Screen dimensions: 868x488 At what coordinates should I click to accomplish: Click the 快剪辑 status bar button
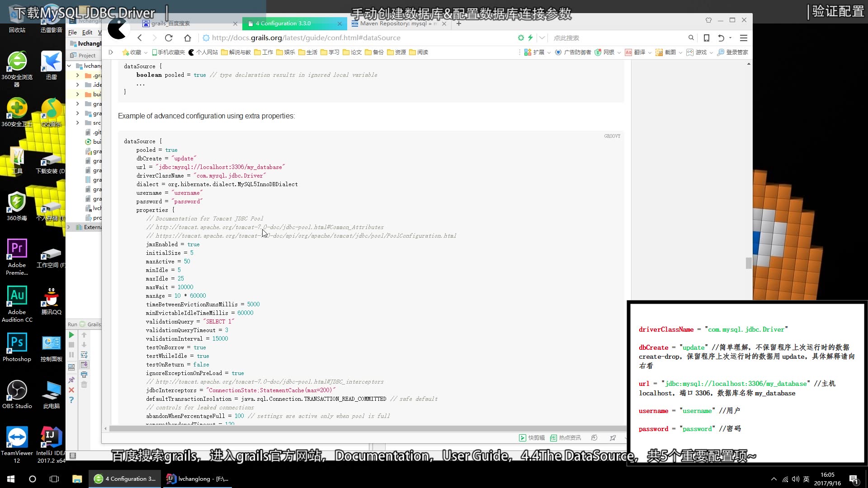click(x=532, y=438)
